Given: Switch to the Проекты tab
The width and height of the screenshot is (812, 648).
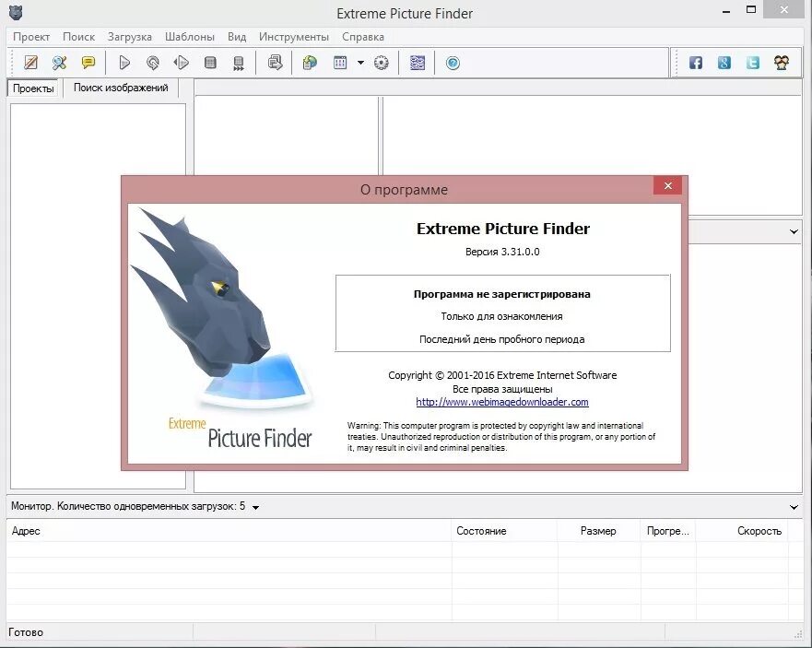Looking at the screenshot, I should click(33, 88).
